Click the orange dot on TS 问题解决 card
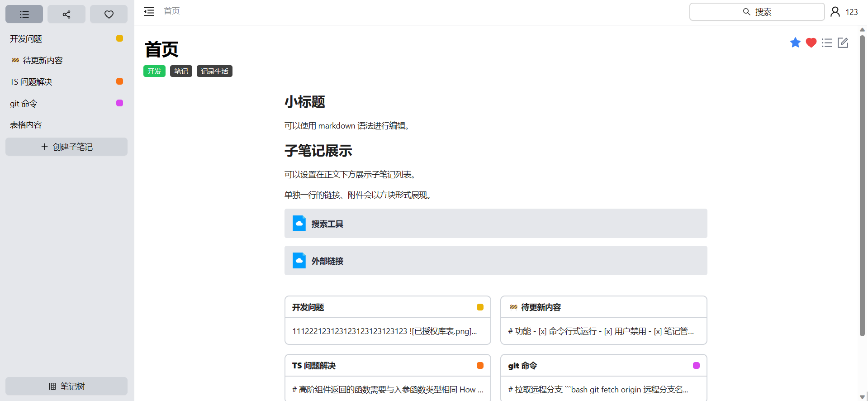The width and height of the screenshot is (868, 401). pos(480,366)
